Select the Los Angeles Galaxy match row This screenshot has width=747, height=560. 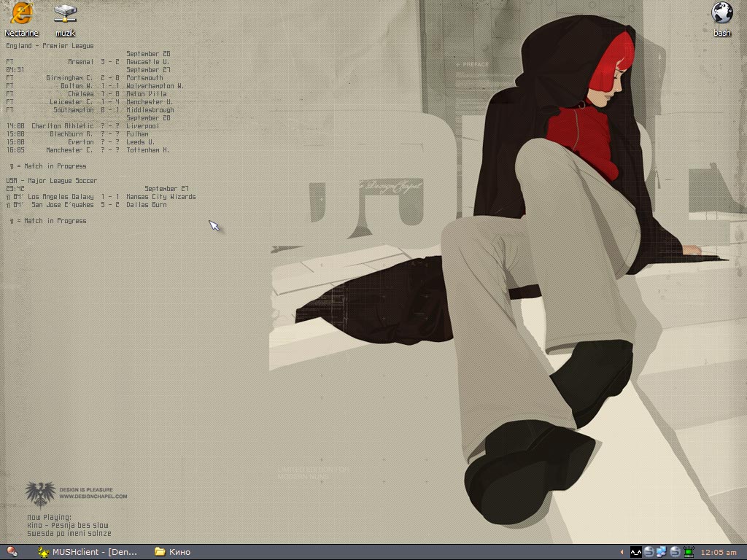tap(101, 197)
